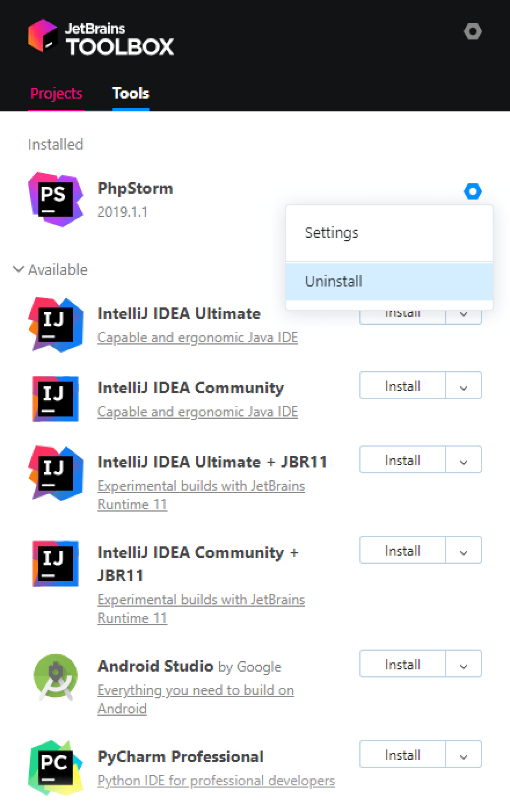The height and width of the screenshot is (812, 510).
Task: Install IntelliJ IDEA Community
Action: click(x=402, y=386)
